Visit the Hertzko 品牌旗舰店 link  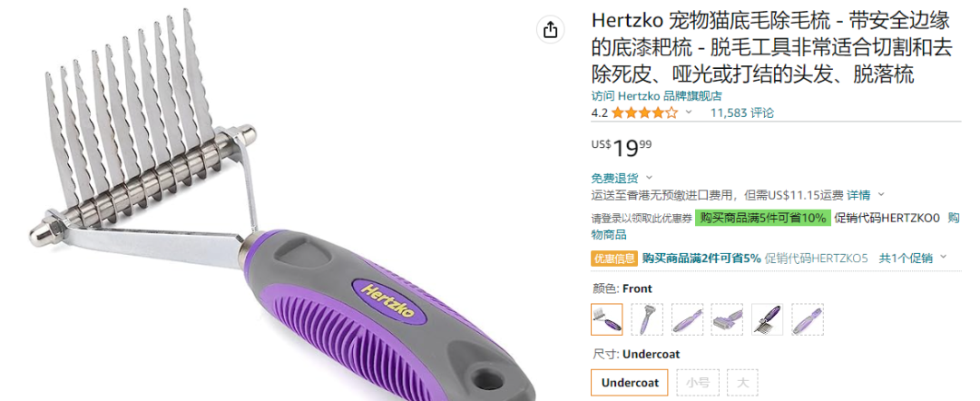(656, 96)
